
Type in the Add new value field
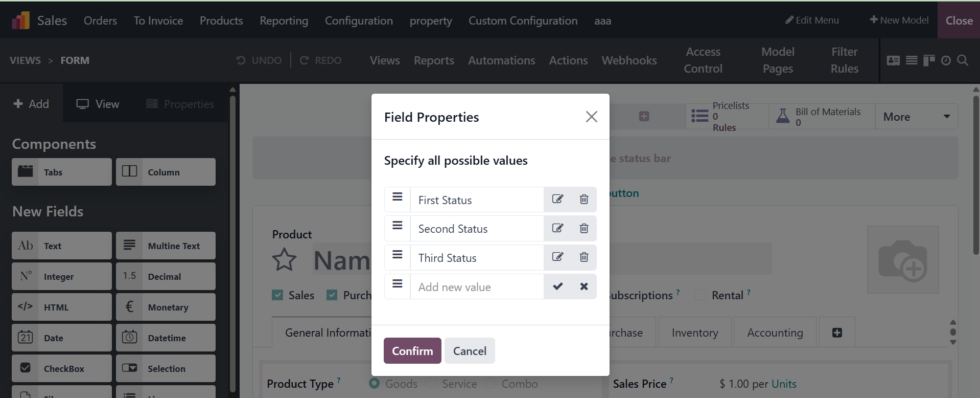pyautogui.click(x=477, y=287)
